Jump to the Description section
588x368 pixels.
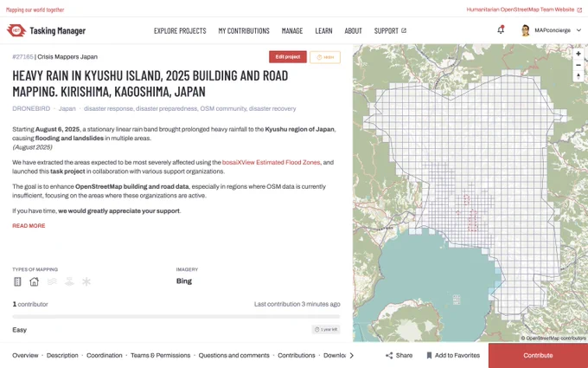click(62, 355)
